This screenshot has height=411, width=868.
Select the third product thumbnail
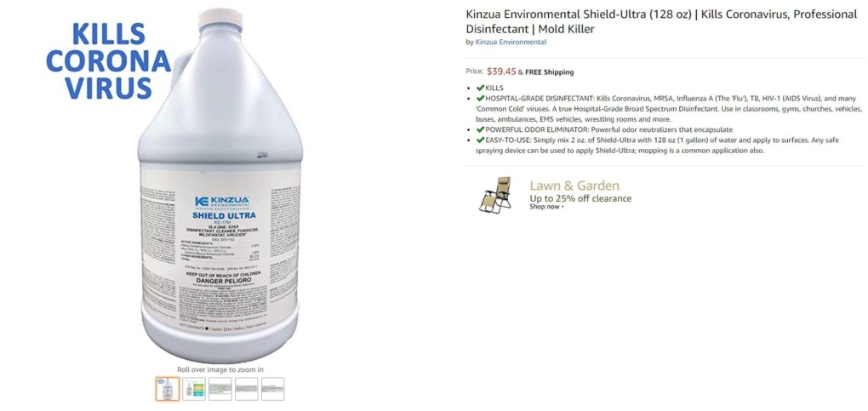point(220,389)
